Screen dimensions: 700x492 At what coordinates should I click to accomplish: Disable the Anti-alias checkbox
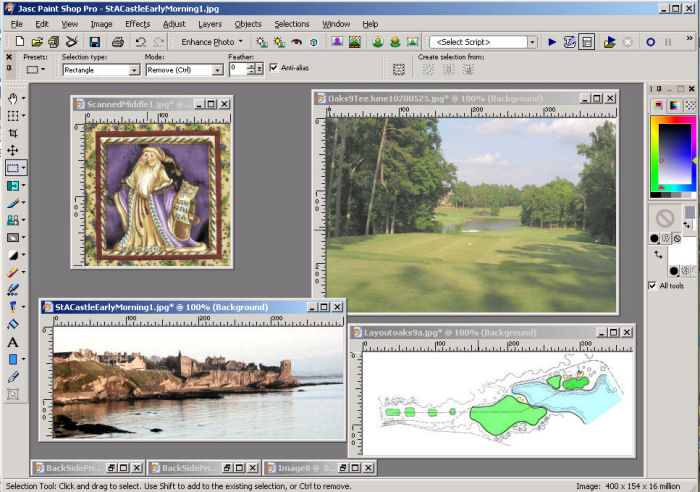273,67
